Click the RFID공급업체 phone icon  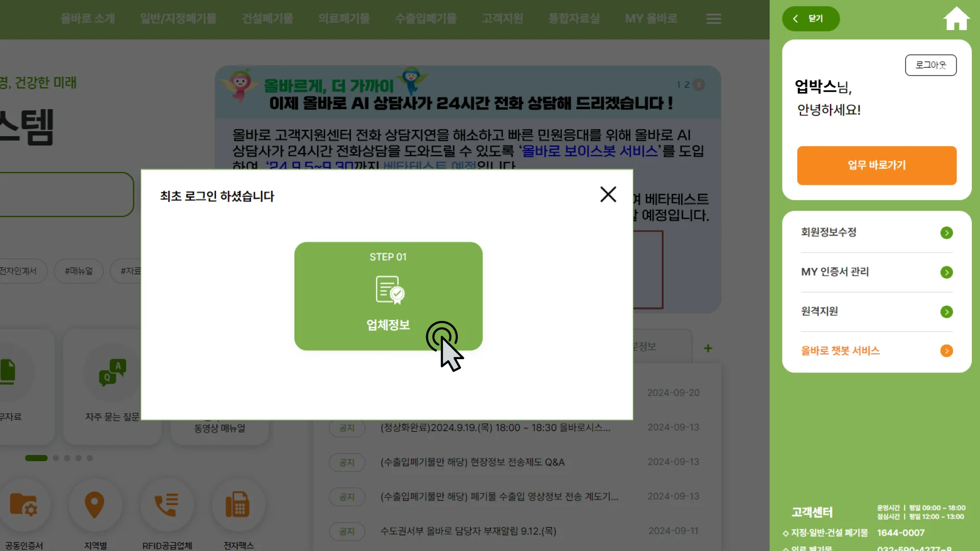[167, 504]
